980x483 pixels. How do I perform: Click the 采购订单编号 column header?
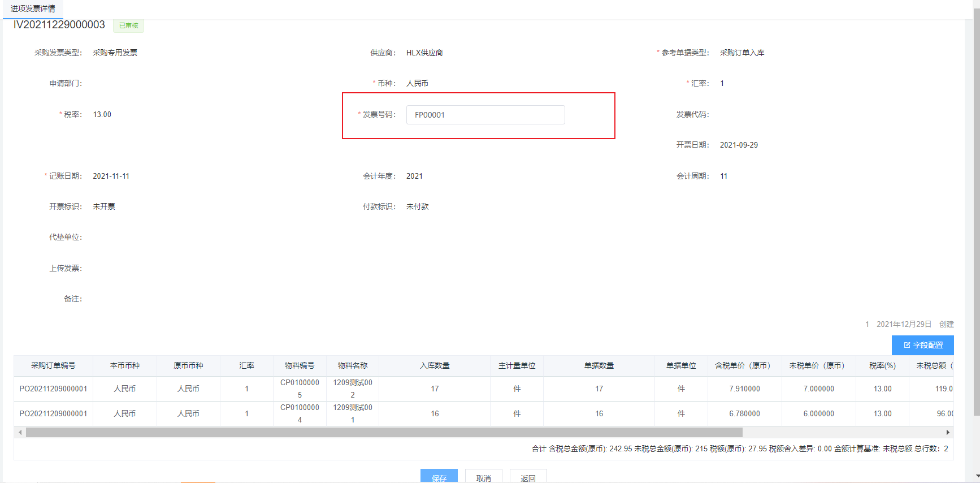53,366
